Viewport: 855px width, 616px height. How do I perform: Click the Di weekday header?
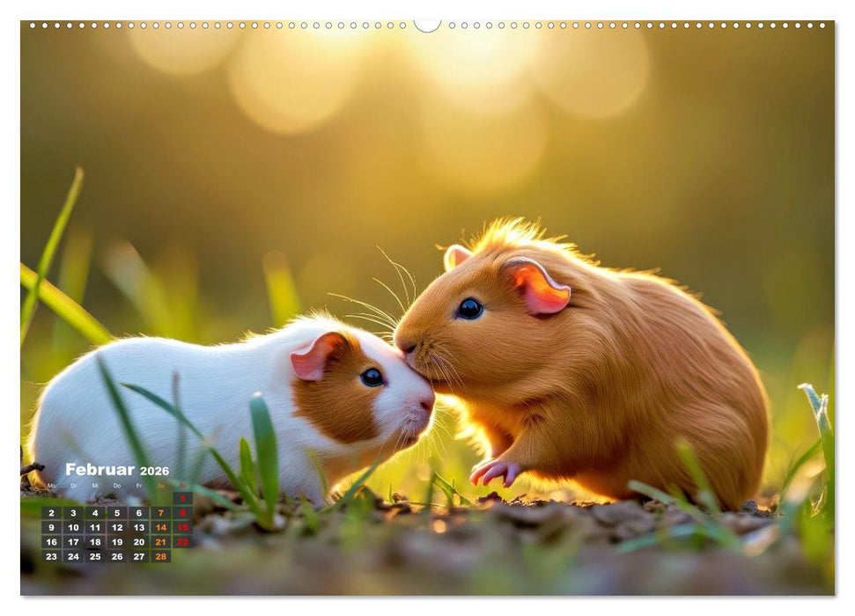click(x=74, y=486)
